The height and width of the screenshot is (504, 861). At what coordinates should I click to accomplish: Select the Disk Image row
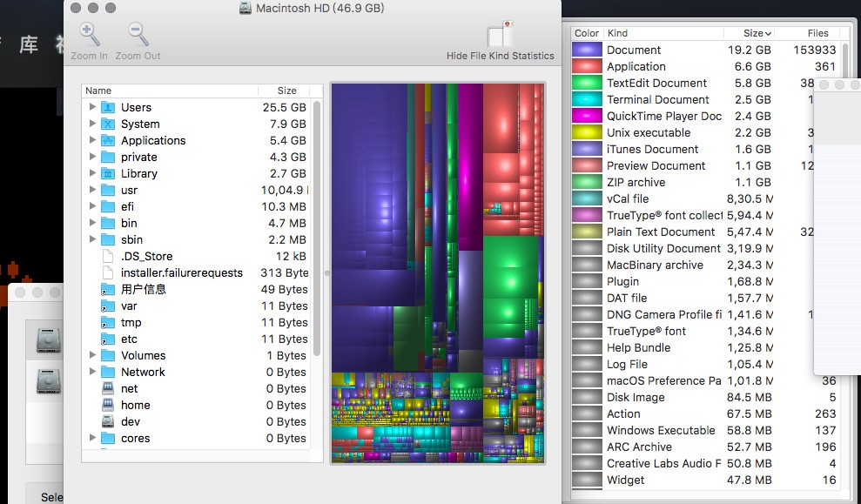tap(706, 397)
